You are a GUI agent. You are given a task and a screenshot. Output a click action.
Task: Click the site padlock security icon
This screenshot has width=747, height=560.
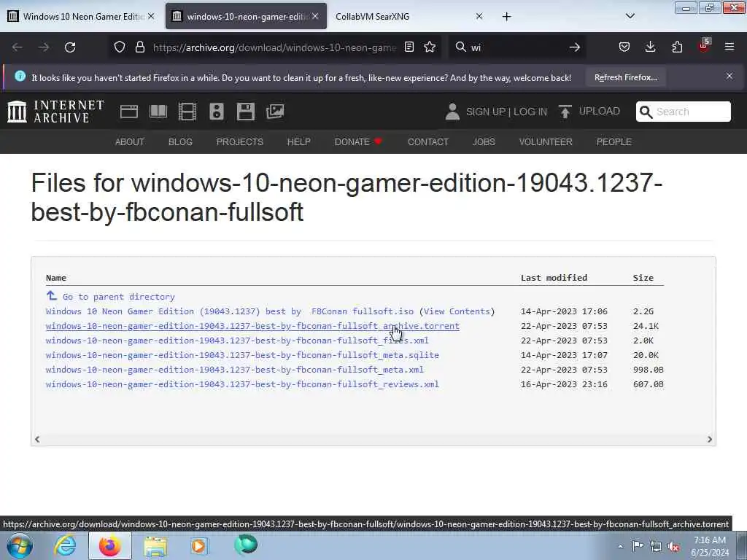click(139, 47)
